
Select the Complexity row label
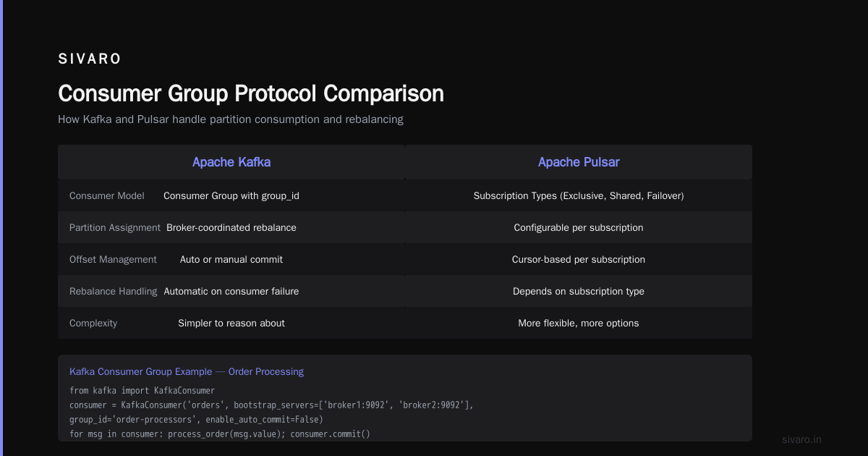pos(93,323)
